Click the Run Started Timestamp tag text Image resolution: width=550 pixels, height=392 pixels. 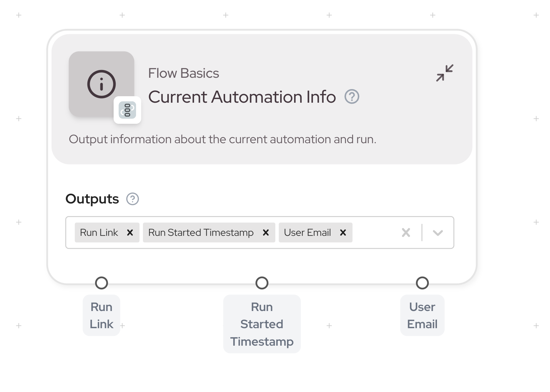tap(201, 233)
